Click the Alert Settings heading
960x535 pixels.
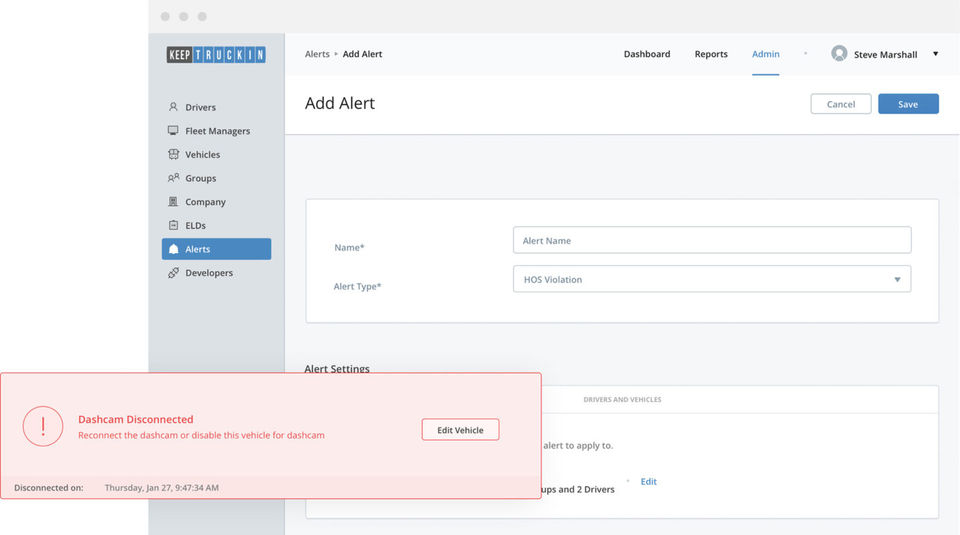coord(337,368)
